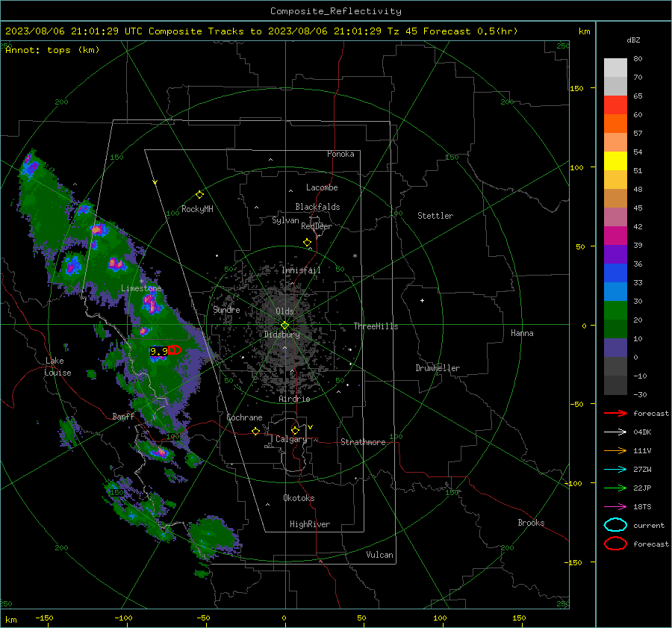This screenshot has height=628, width=672.
Task: Click the Calgary city label
Action: point(291,439)
